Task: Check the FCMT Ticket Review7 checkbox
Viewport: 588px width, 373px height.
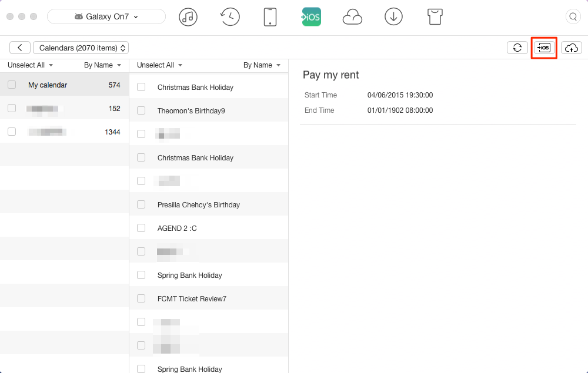Action: pos(141,298)
